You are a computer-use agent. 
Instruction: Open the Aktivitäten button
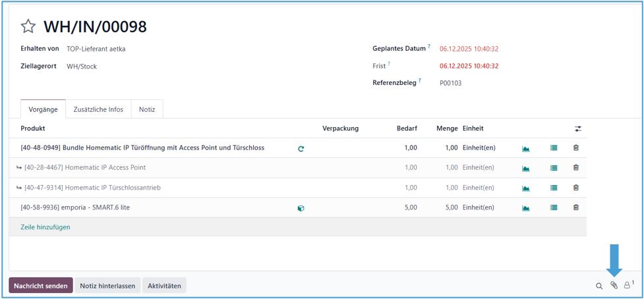[x=164, y=286]
